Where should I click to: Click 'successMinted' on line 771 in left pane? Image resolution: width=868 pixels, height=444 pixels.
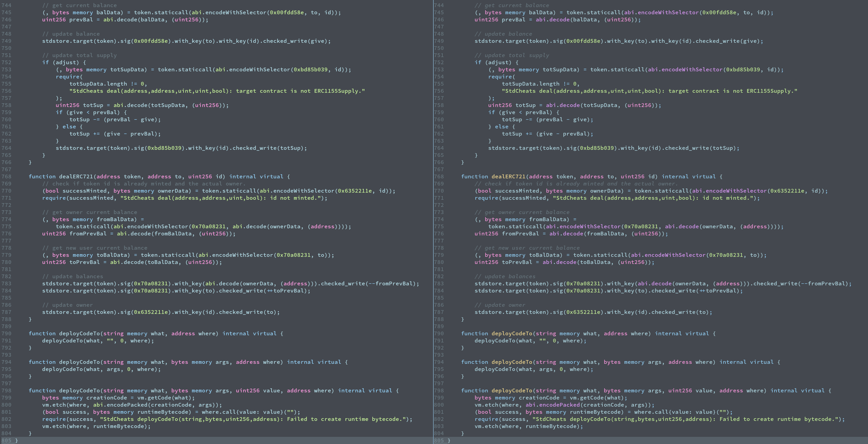pos(91,198)
